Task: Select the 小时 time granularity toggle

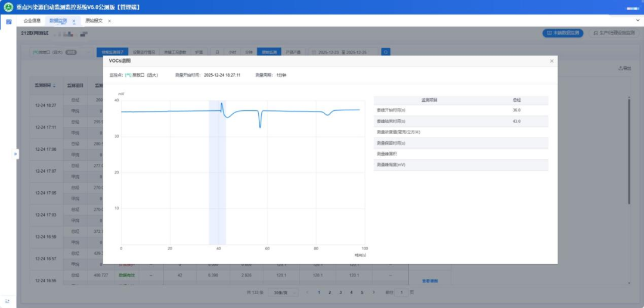Action: [x=233, y=52]
